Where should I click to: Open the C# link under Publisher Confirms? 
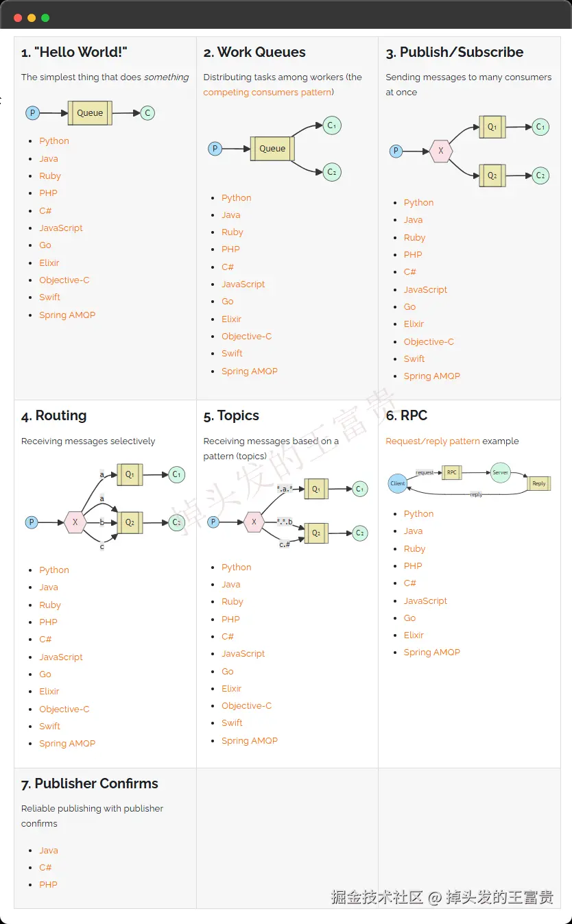click(x=45, y=868)
